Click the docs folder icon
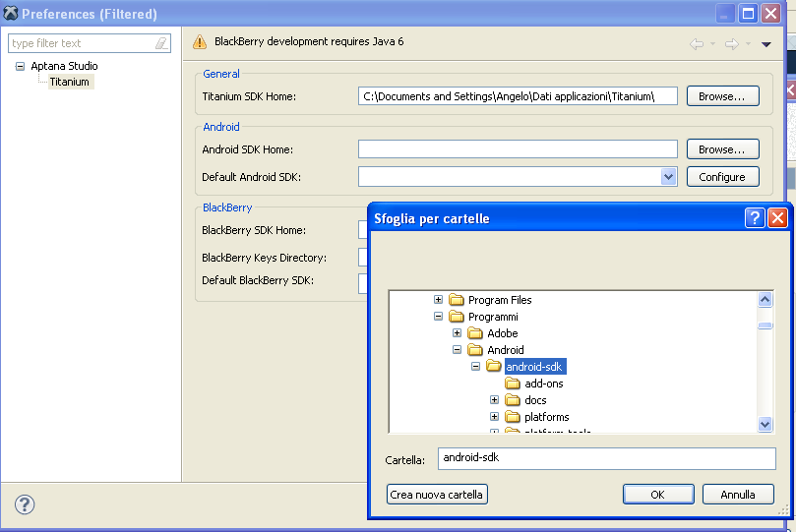 [x=513, y=400]
